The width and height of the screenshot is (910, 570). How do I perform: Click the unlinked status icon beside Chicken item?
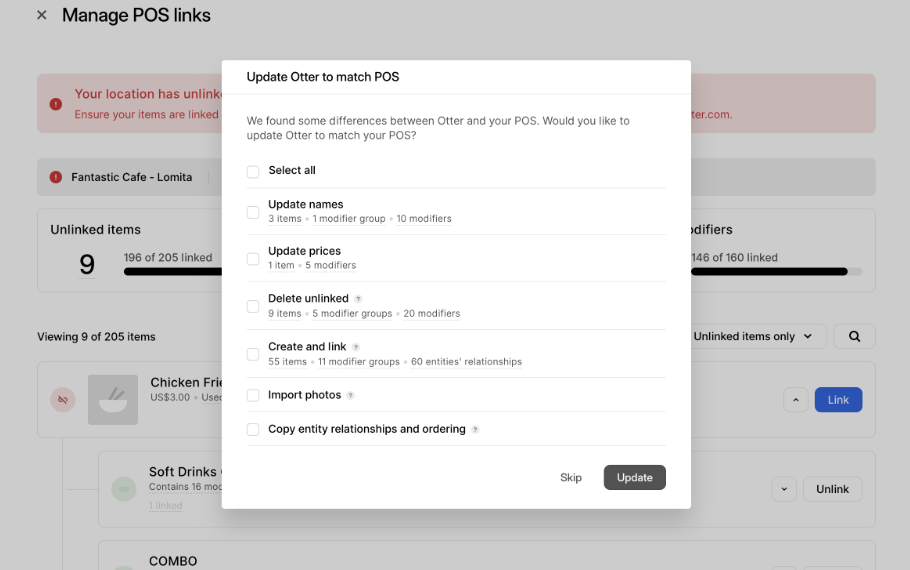[x=62, y=400]
